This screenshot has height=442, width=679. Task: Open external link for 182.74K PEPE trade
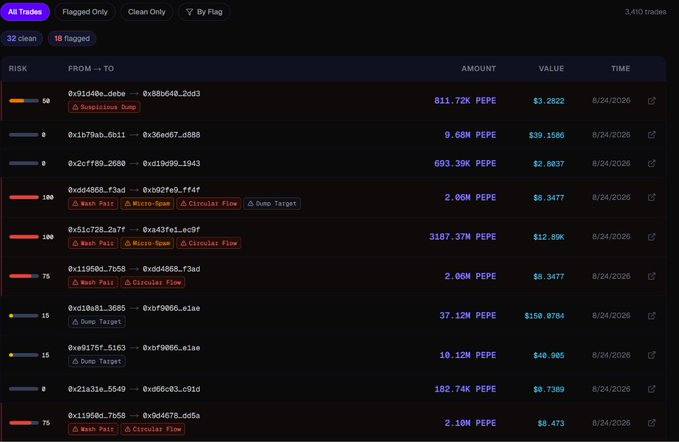pos(651,389)
